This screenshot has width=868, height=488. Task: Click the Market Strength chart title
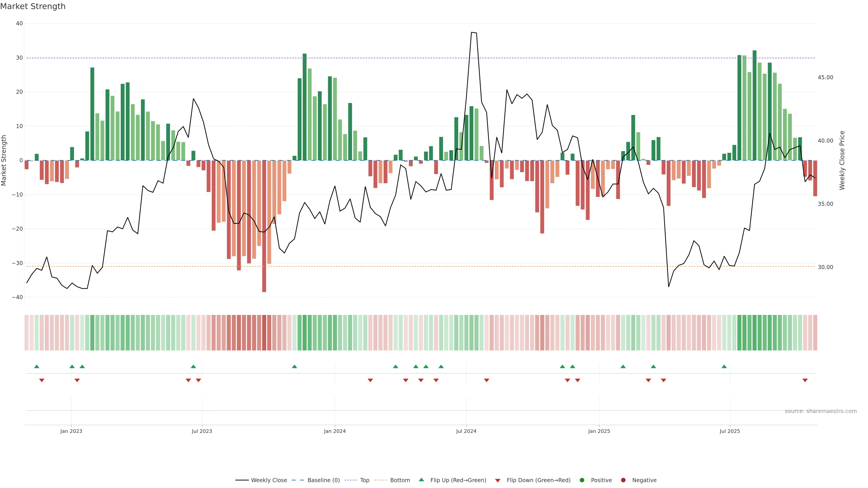pos(33,6)
